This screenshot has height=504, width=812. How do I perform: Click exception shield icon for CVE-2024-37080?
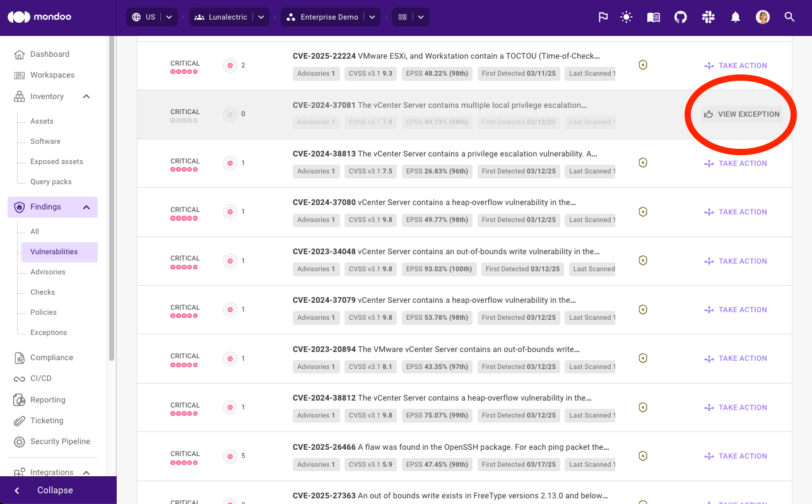point(643,212)
